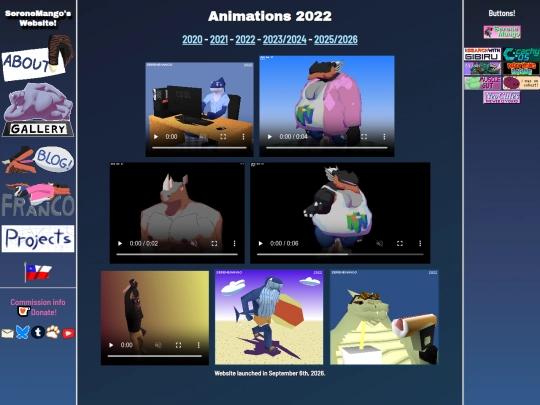Open more options on 0:06 N64 shirt video

point(420,243)
